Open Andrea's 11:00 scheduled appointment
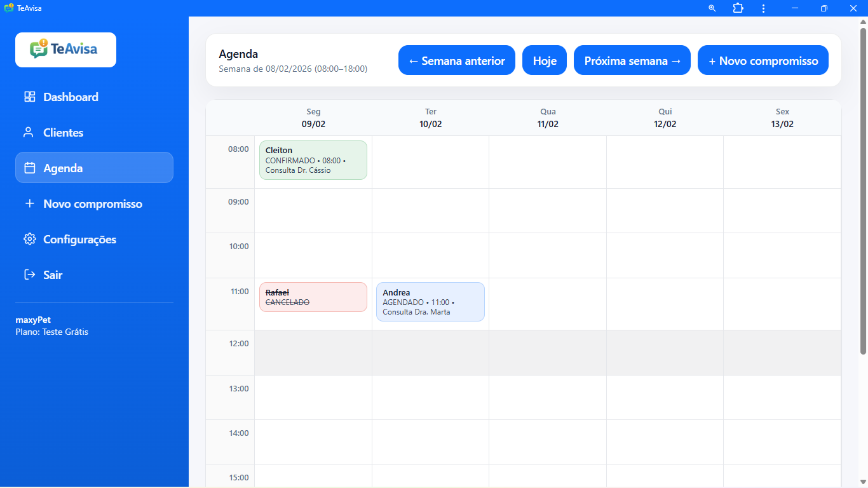This screenshot has height=488, width=868. point(430,302)
